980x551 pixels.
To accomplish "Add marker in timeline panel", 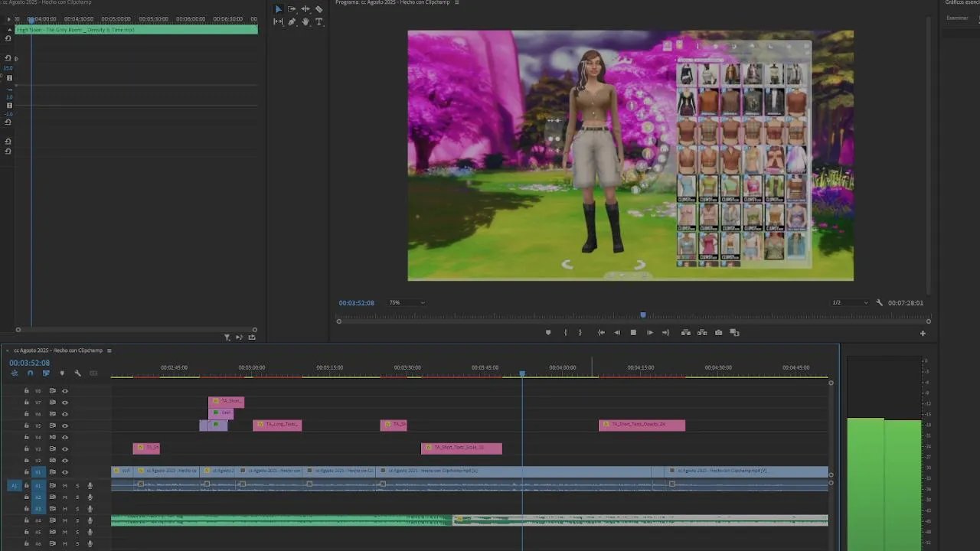I will (x=62, y=373).
